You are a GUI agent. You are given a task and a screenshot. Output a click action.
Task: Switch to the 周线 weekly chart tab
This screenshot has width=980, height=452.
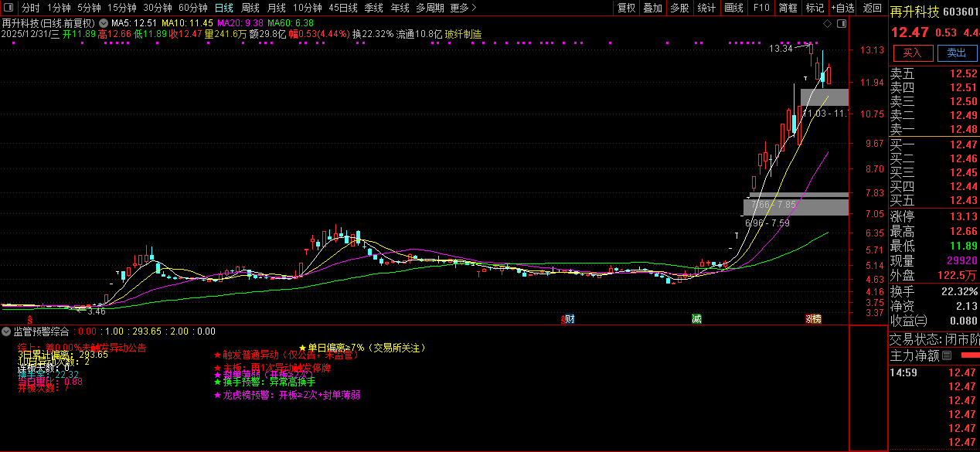click(250, 8)
